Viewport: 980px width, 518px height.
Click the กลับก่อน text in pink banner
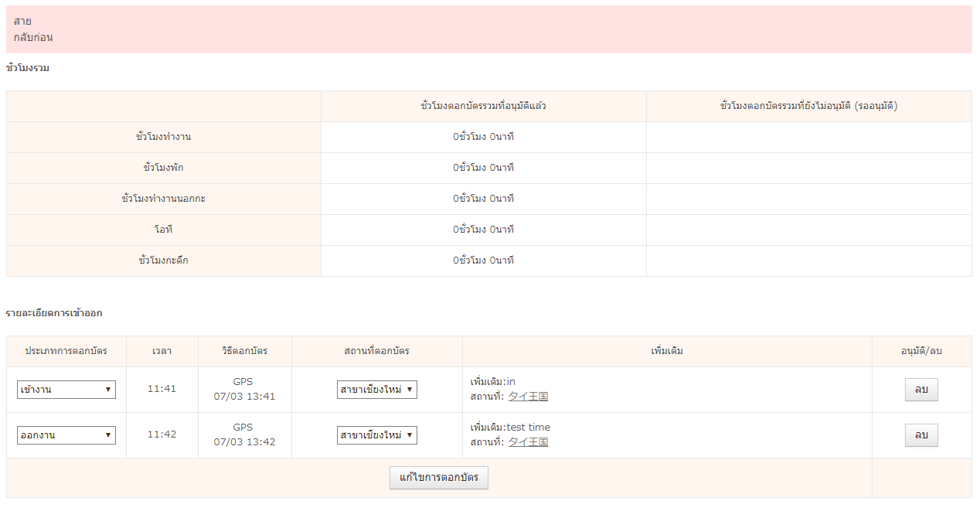(33, 37)
